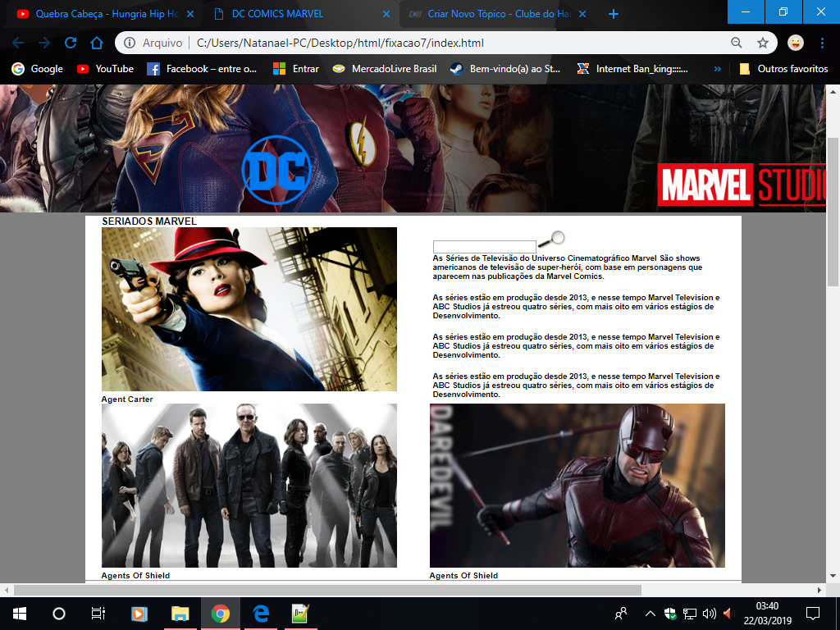Focus the page search text box

[484, 246]
